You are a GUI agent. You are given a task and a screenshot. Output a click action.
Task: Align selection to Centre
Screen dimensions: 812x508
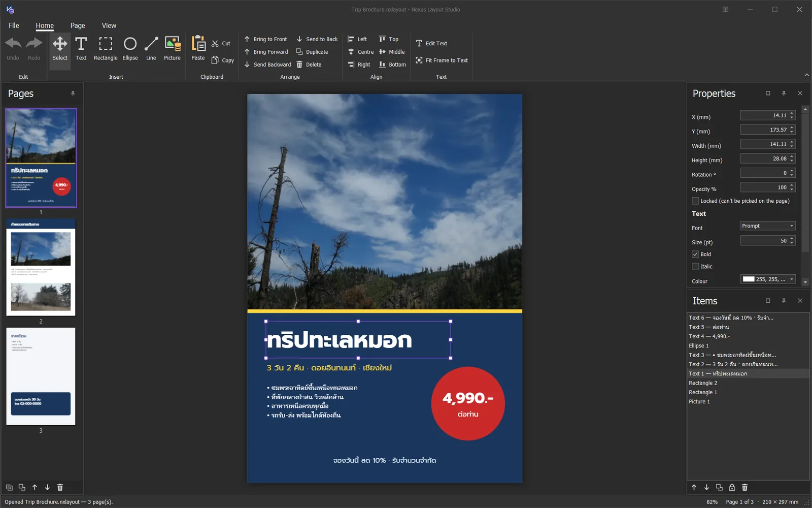361,52
